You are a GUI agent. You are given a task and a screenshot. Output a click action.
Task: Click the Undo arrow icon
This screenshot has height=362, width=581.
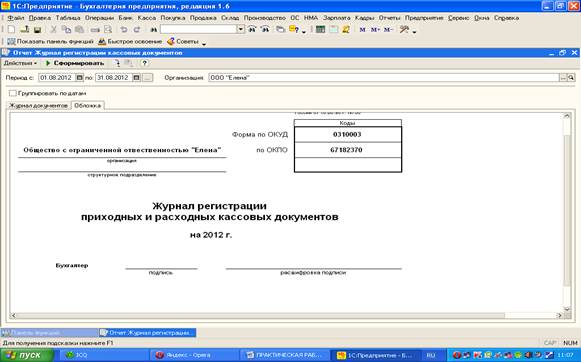(124, 29)
